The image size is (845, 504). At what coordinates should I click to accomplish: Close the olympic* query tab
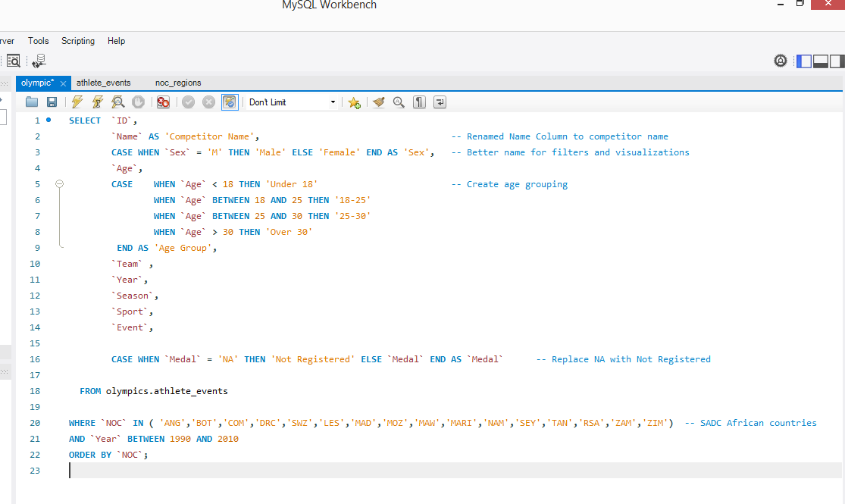64,83
